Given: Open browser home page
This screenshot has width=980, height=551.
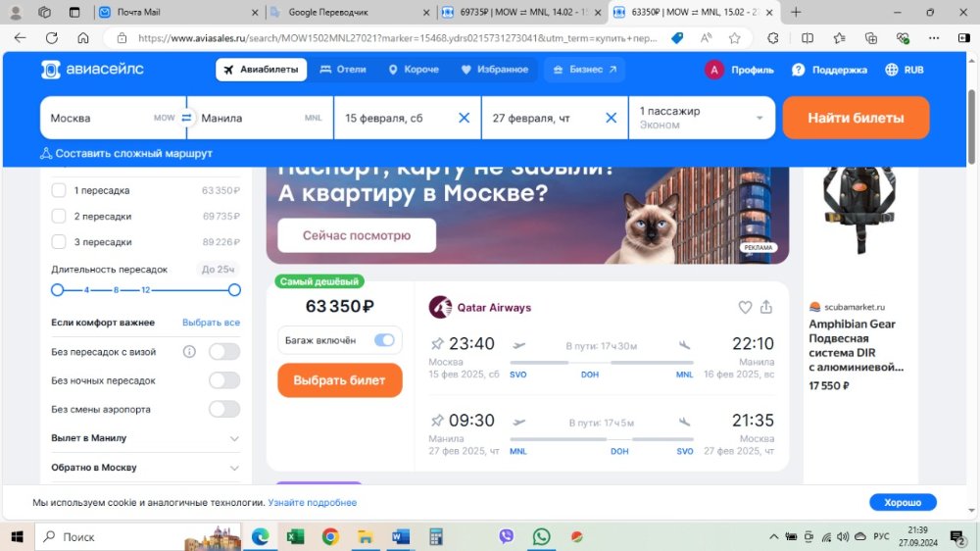Looking at the screenshot, I should 83,38.
